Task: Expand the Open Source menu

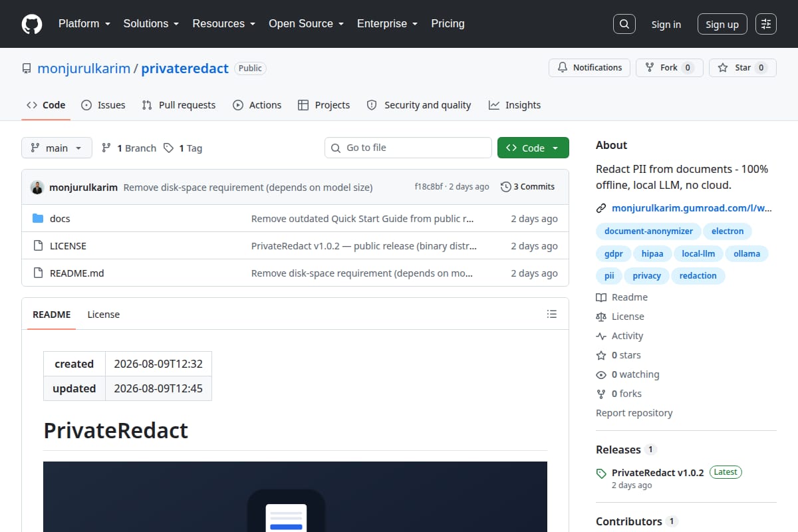Action: (306, 24)
